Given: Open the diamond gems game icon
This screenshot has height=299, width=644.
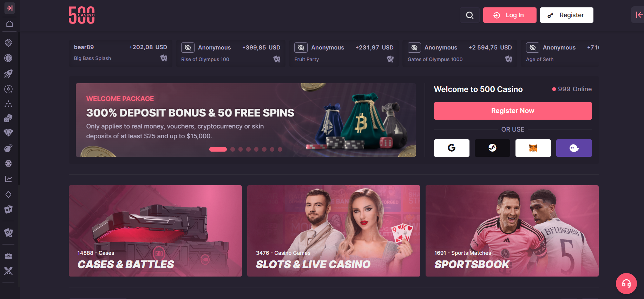Looking at the screenshot, I should (x=8, y=133).
